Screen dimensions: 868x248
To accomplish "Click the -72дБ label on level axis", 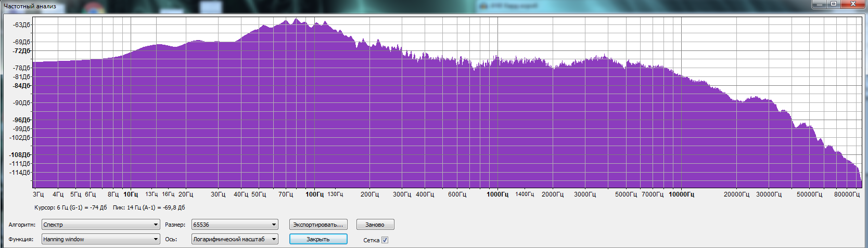I will click(x=22, y=51).
